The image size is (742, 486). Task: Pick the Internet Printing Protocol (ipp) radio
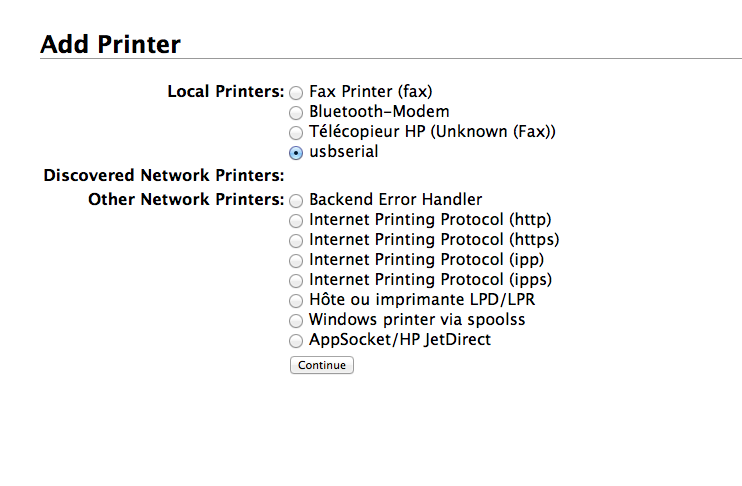296,261
